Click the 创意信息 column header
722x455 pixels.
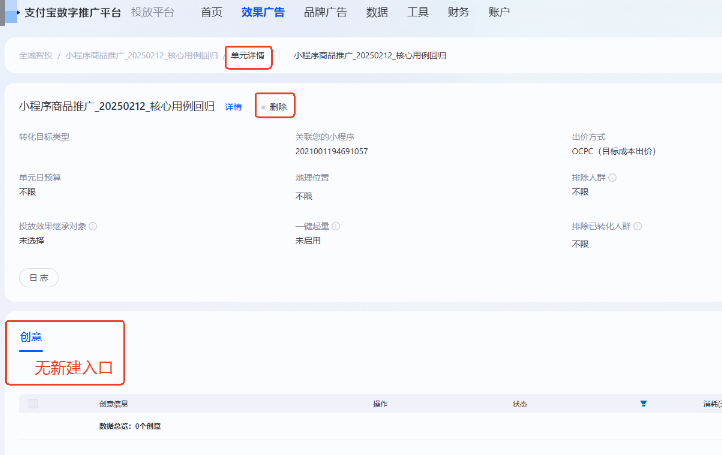113,404
